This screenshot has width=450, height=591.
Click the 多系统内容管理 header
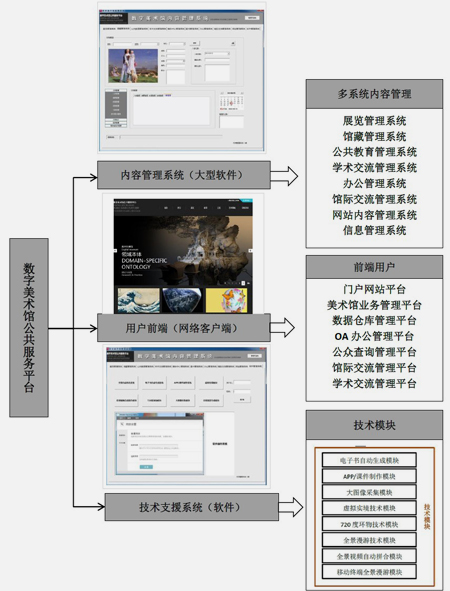pyautogui.click(x=374, y=94)
